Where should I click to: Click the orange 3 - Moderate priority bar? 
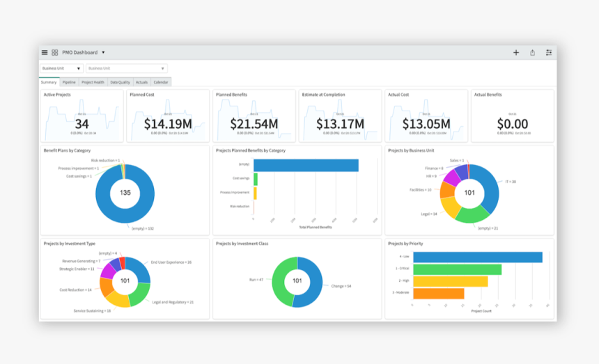[x=439, y=294]
